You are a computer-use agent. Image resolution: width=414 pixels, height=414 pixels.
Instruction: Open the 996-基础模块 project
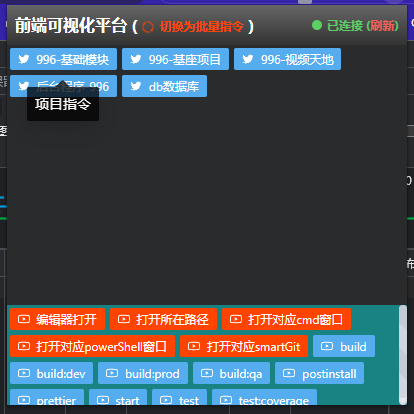click(x=63, y=59)
